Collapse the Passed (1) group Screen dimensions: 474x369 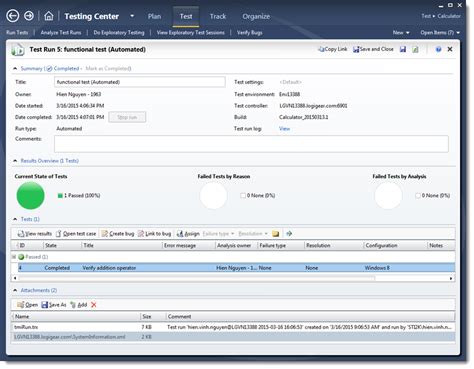14,257
